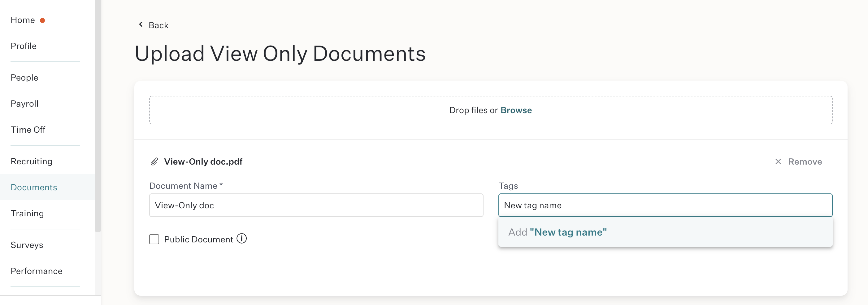Viewport: 868px width, 305px height.
Task: Enable the Public Document checkbox
Action: coord(154,239)
